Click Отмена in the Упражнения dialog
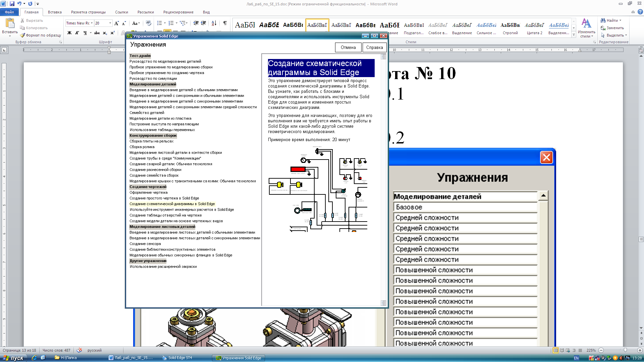644x362 pixels. click(x=348, y=48)
